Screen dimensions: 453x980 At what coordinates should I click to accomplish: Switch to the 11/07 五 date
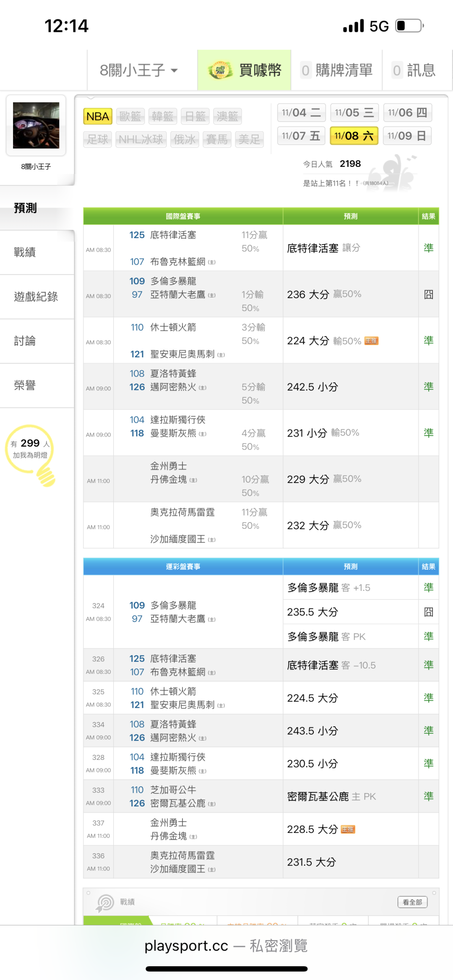[x=301, y=136]
